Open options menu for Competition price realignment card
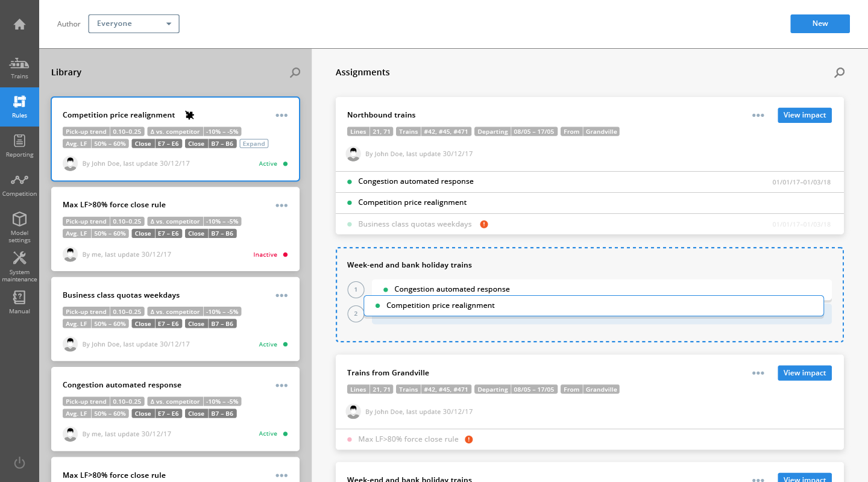Screen dimensions: 868x482 click(281, 115)
